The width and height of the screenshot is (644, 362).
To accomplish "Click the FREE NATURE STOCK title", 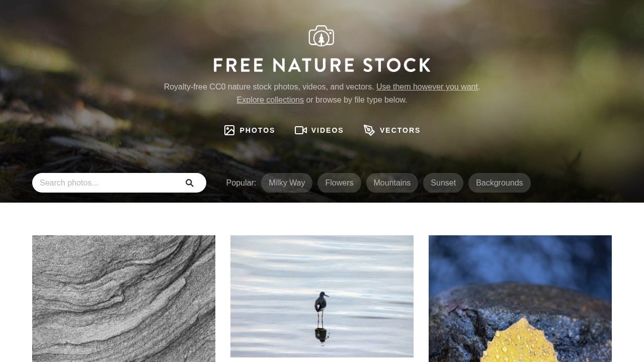I will (x=322, y=65).
